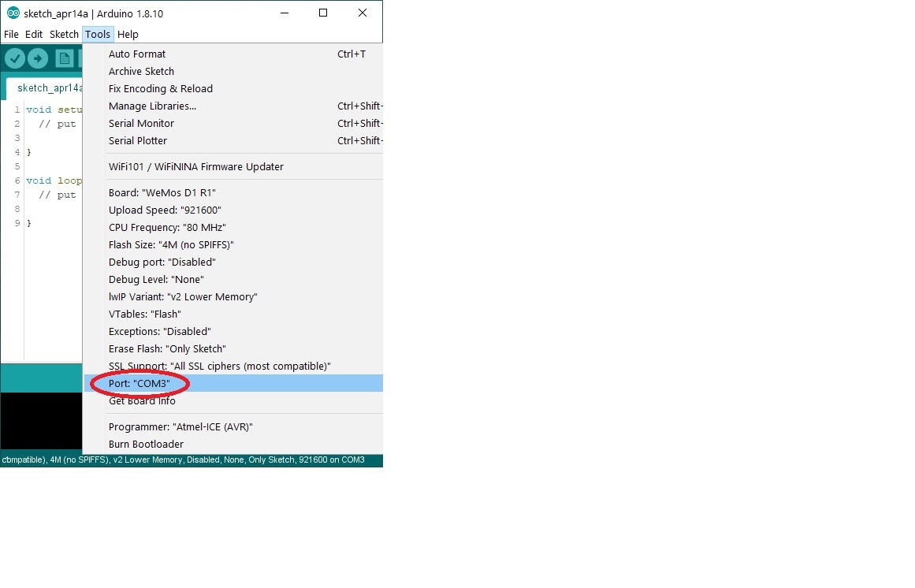The height and width of the screenshot is (588, 915).
Task: Expand CPU Frequency: "80 MHz" submenu
Action: [233, 228]
